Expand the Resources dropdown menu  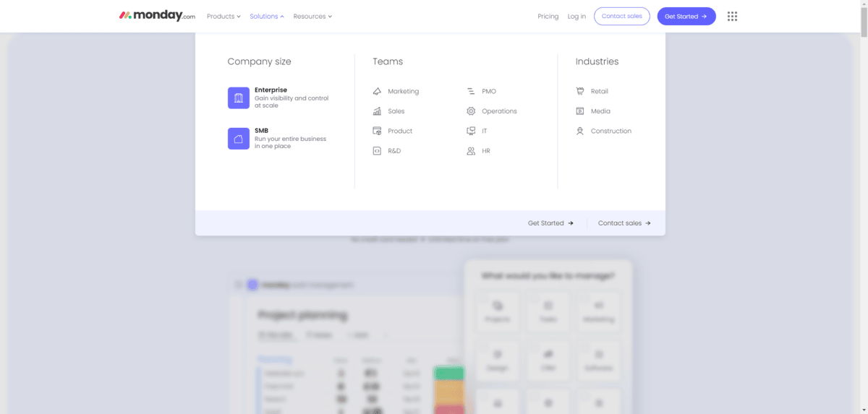pyautogui.click(x=312, y=17)
